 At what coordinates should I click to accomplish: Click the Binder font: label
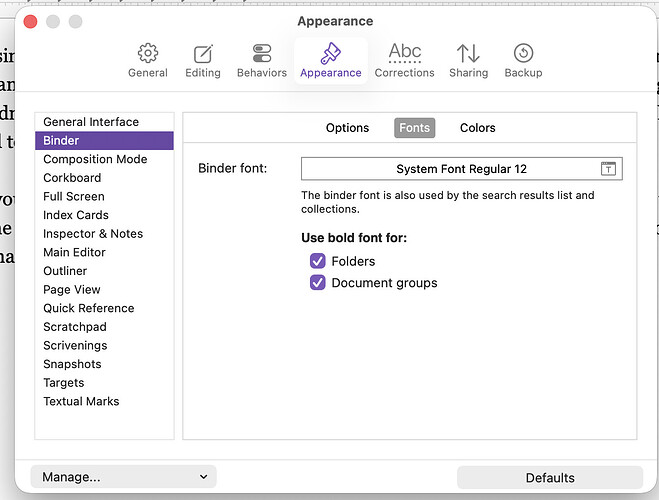pos(232,168)
